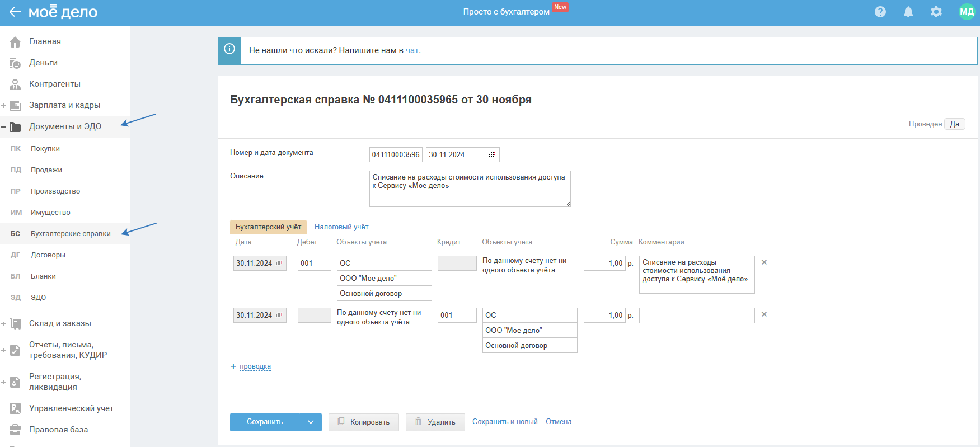Screen dimensions: 980x447
Task: Click the Правовая база briefcase icon
Action: (x=15, y=430)
